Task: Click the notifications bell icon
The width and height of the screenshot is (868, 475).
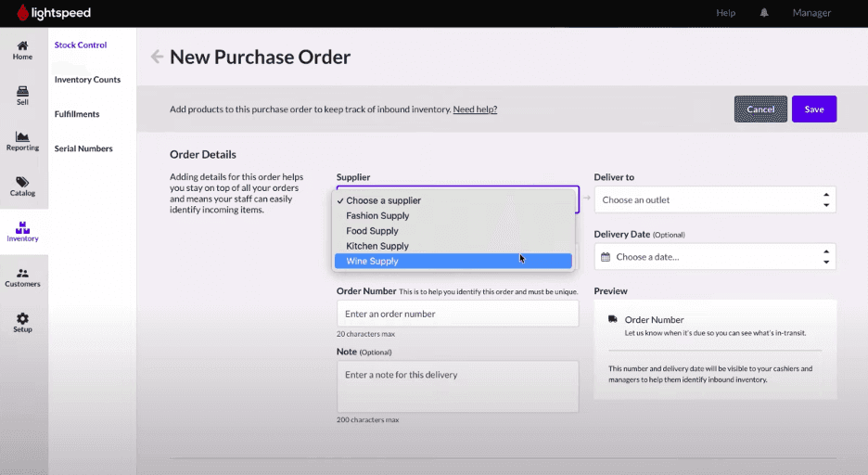Action: coord(765,13)
